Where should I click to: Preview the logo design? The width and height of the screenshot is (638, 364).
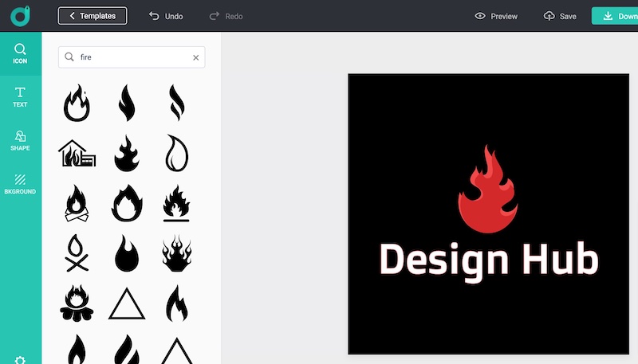pos(496,16)
